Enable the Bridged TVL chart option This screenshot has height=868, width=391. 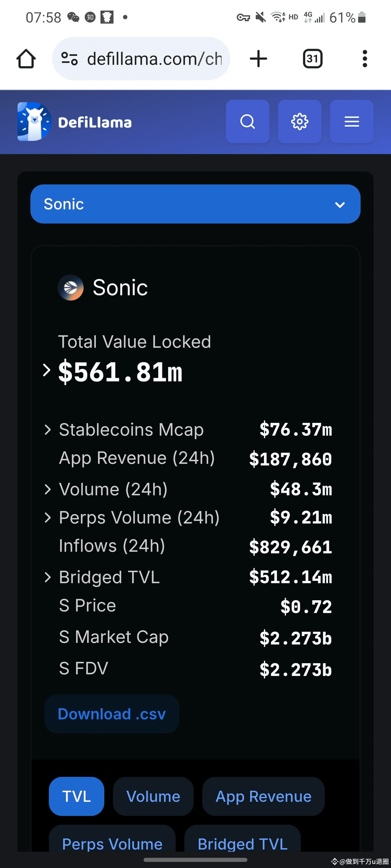tap(242, 844)
